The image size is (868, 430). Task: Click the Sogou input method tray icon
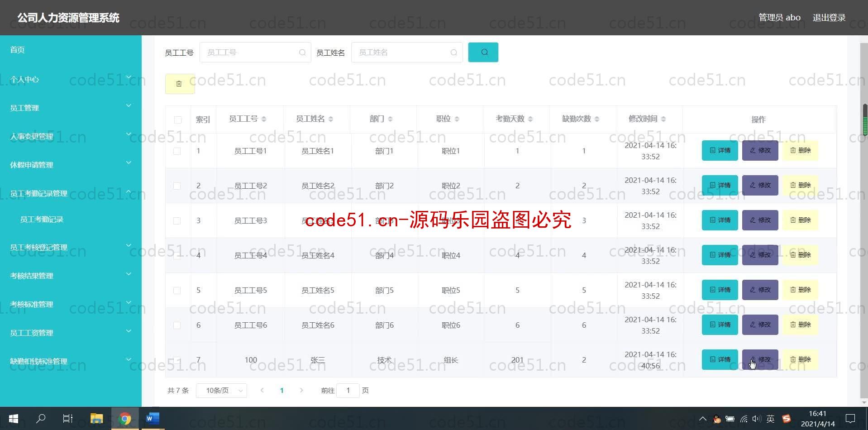787,419
